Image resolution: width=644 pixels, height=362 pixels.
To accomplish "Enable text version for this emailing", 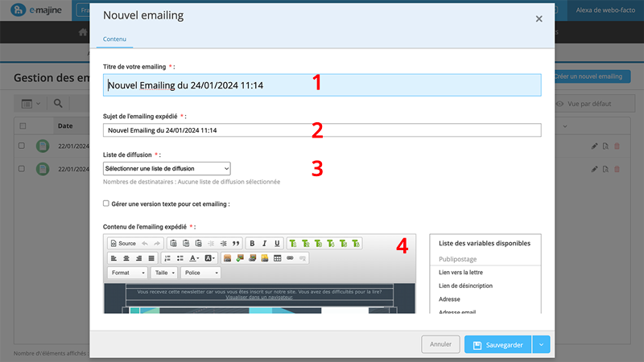I will click(106, 204).
